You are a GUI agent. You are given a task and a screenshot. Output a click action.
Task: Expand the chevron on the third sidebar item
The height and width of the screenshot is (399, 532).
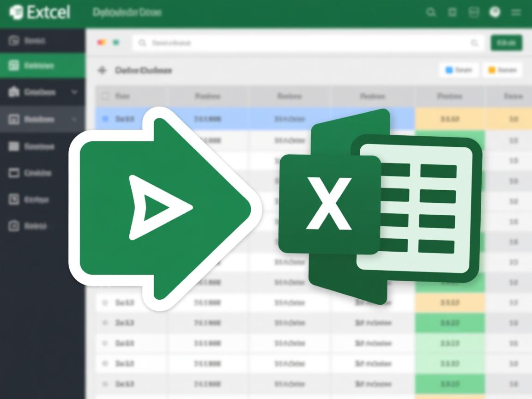tap(75, 92)
